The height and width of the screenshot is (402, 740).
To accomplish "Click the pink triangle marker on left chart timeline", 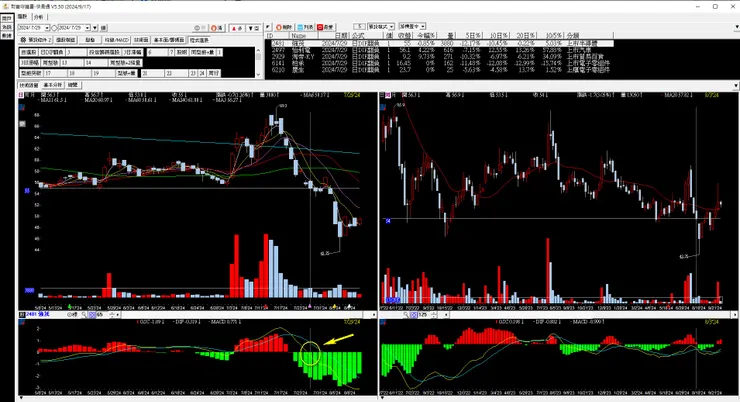I will (310, 306).
